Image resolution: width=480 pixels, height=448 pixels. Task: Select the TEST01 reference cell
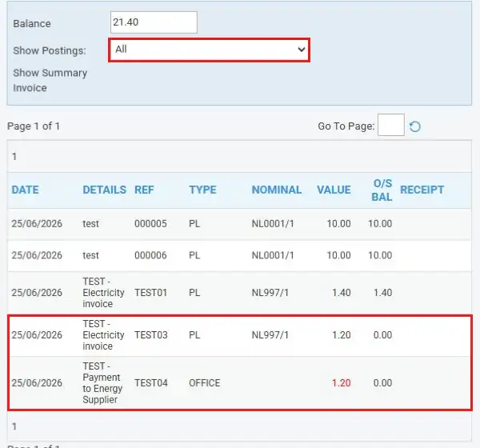click(150, 293)
